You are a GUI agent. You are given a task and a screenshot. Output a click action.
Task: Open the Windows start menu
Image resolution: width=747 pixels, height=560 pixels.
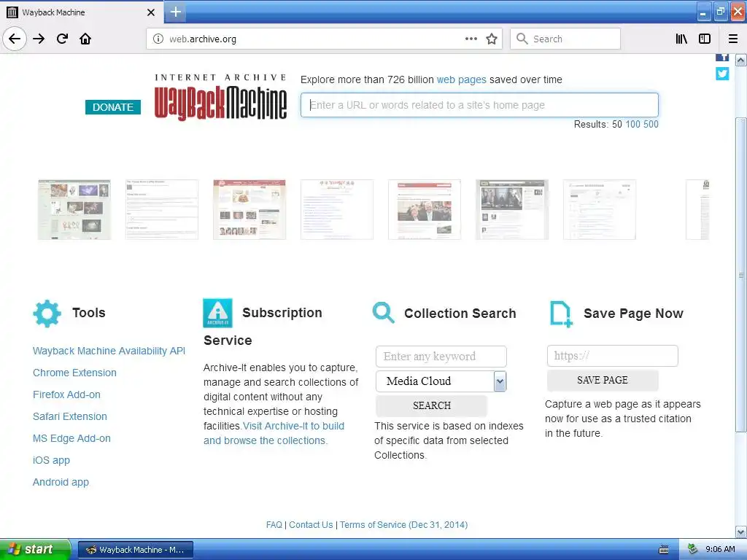35,549
